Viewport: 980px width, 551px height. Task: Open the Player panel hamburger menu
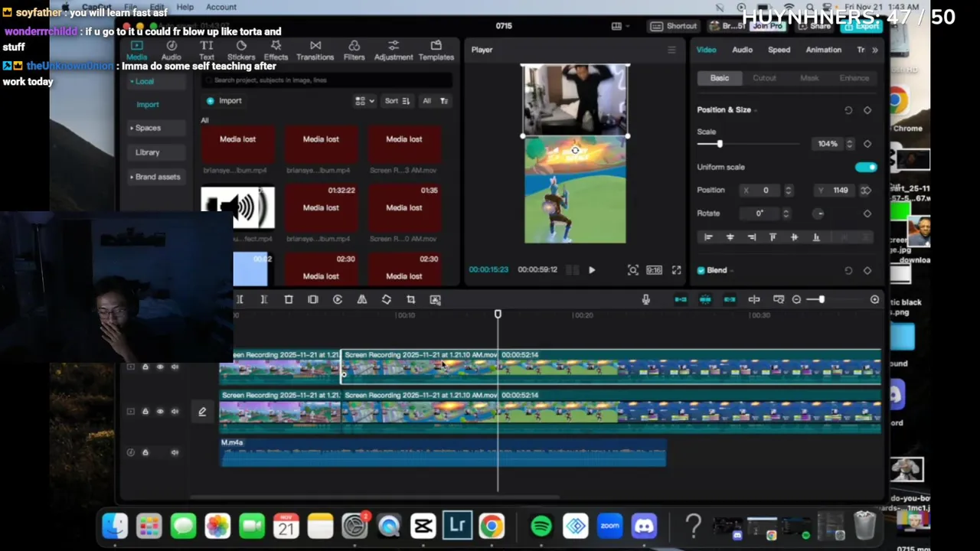[671, 50]
